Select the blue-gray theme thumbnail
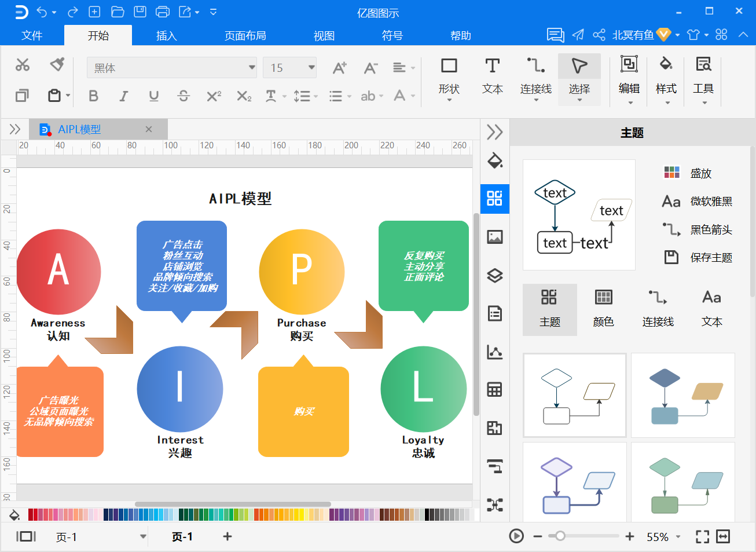This screenshot has height=552, width=756. (683, 395)
